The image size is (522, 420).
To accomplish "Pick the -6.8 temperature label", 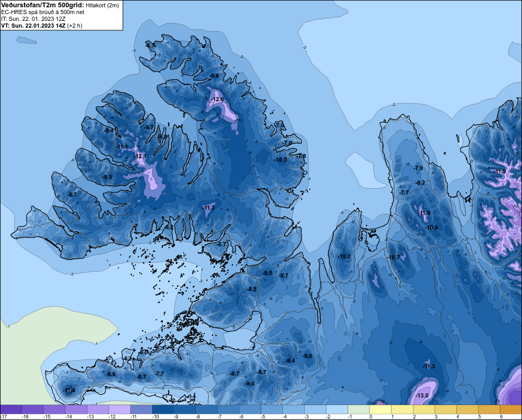I will click(162, 137).
